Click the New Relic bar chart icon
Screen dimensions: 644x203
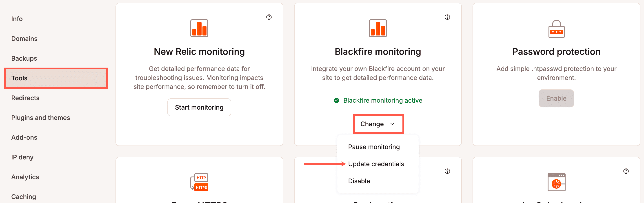click(199, 28)
